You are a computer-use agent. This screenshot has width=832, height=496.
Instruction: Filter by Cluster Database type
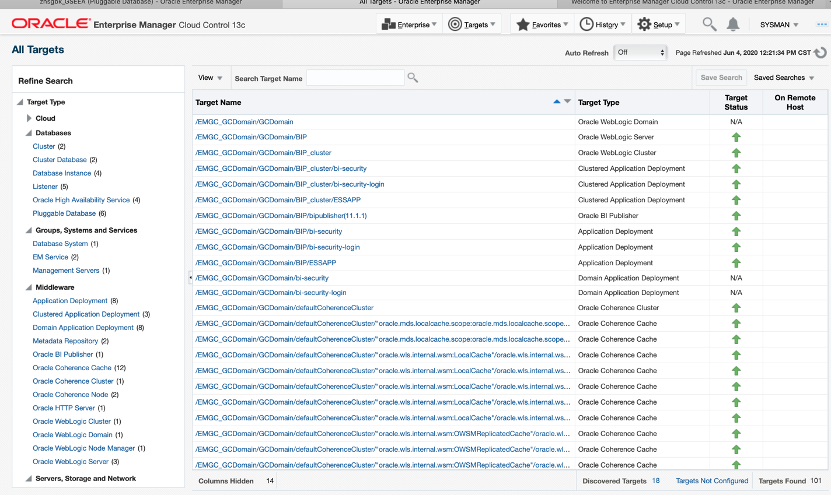pyautogui.click(x=59, y=160)
